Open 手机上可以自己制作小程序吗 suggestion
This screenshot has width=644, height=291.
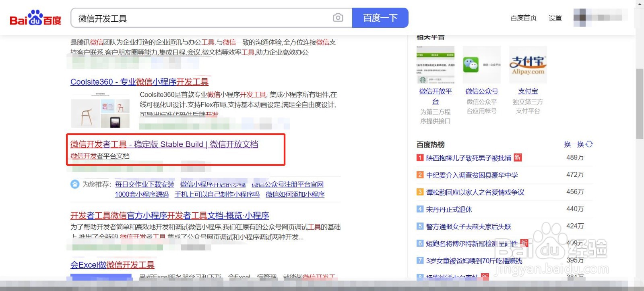click(x=217, y=194)
